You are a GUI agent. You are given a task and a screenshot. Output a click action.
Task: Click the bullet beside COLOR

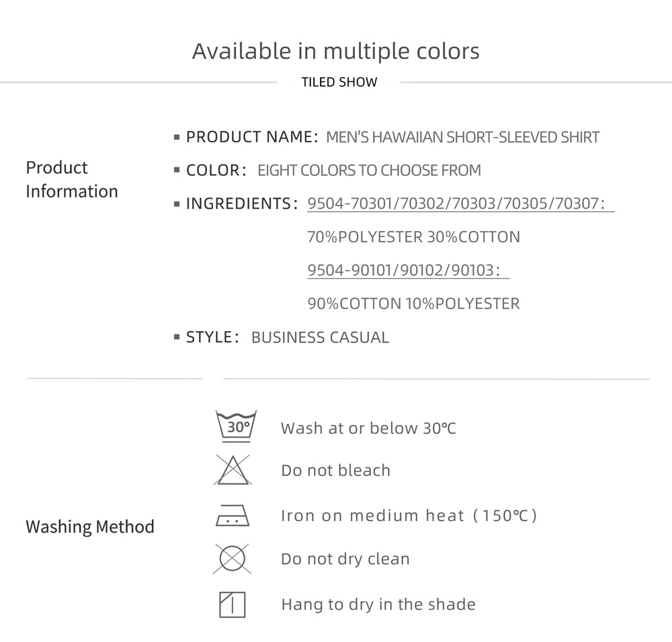tap(177, 170)
